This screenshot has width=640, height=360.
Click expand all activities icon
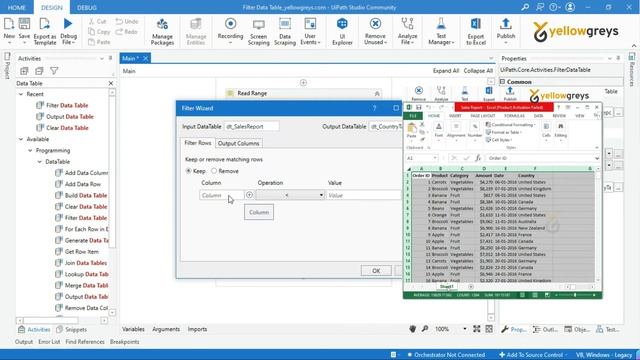(x=24, y=71)
